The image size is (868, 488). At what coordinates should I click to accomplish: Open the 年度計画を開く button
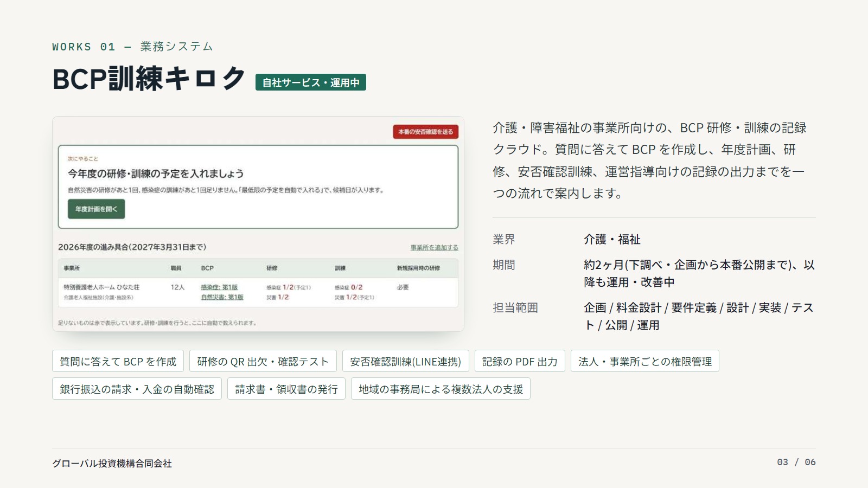[96, 209]
